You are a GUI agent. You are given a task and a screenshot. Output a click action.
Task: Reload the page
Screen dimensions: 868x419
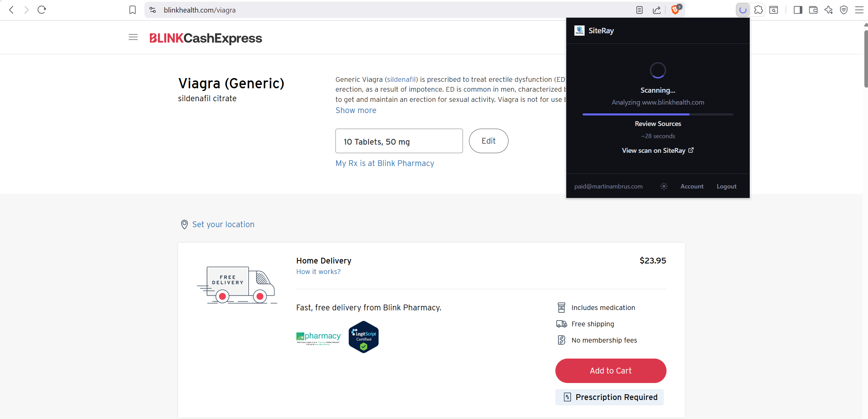tap(42, 10)
